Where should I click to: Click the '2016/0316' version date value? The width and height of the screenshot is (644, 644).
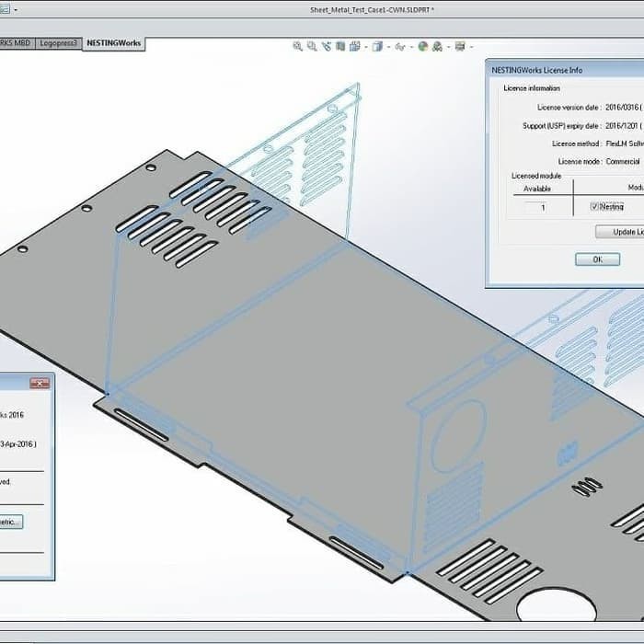[x=622, y=108]
